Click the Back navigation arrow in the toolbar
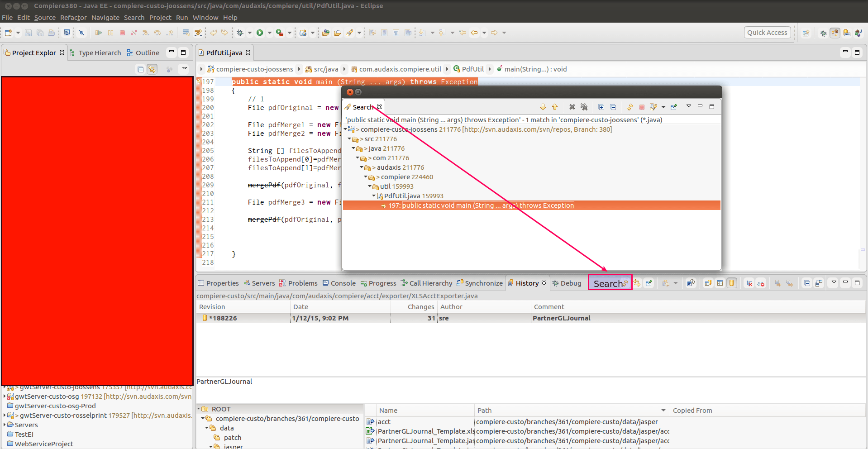Image resolution: width=868 pixels, height=449 pixels. point(474,33)
